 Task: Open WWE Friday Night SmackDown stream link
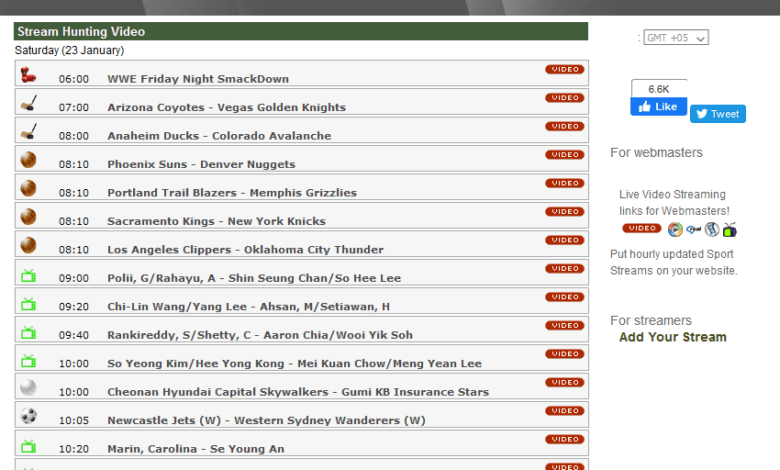[x=198, y=79]
